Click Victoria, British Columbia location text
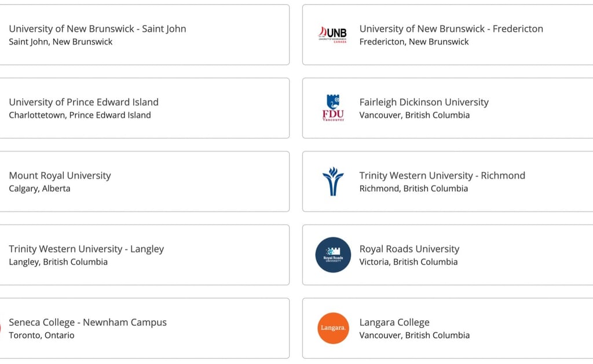 click(408, 262)
